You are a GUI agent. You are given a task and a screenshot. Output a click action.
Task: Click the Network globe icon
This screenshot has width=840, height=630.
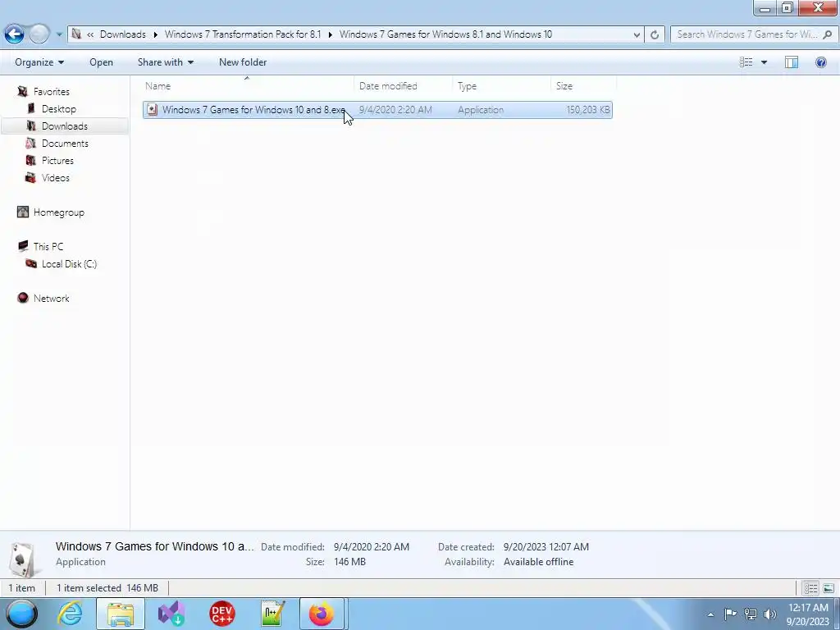[x=22, y=298]
